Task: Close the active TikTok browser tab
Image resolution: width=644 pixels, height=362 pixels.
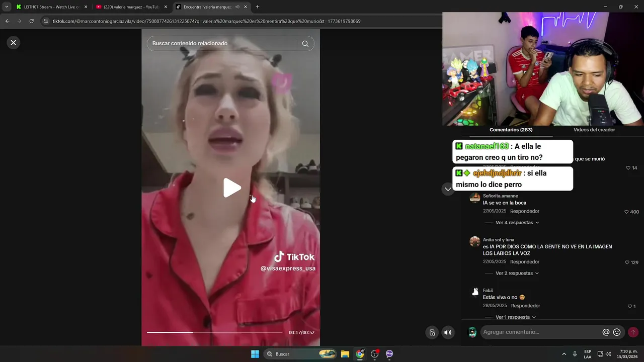Action: click(246, 7)
